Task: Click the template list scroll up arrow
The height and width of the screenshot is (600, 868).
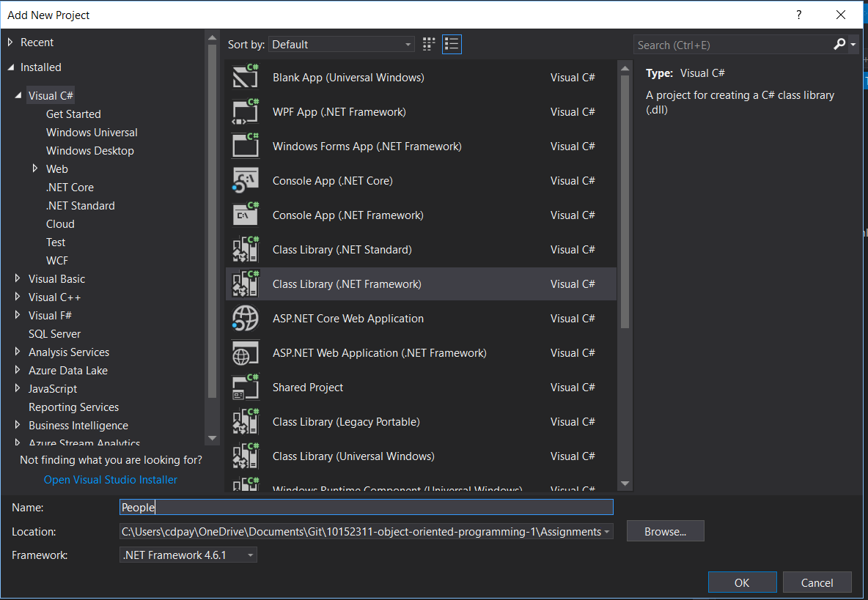Action: pyautogui.click(x=625, y=69)
